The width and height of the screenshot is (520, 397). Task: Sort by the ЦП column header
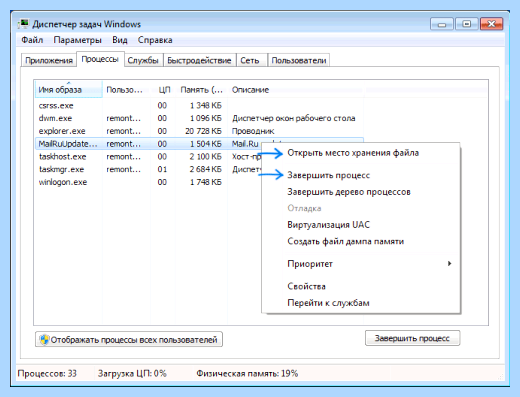coord(164,90)
